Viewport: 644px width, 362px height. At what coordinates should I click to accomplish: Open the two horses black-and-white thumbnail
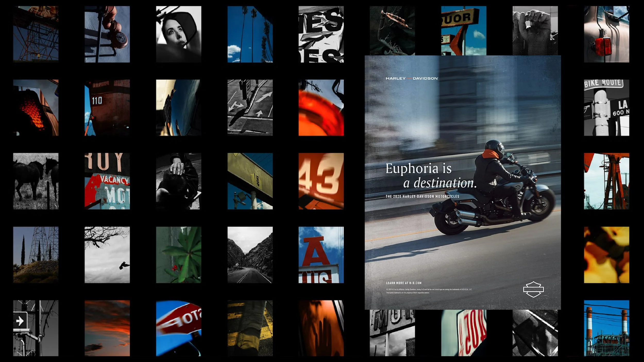[36, 181]
